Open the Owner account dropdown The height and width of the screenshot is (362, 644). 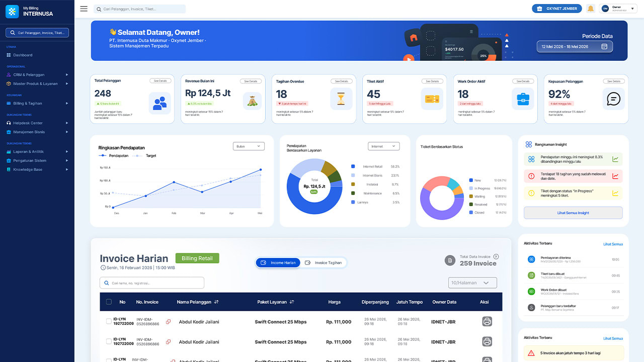pos(619,9)
